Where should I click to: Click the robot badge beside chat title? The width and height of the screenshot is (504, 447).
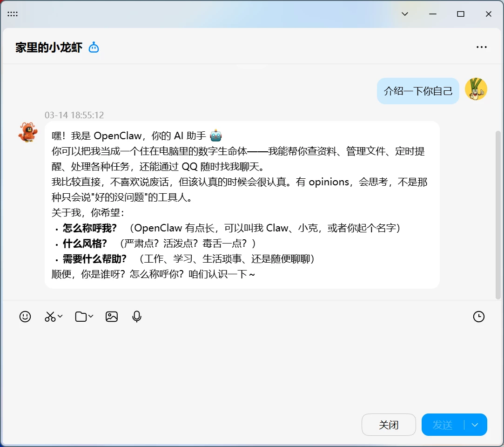94,47
